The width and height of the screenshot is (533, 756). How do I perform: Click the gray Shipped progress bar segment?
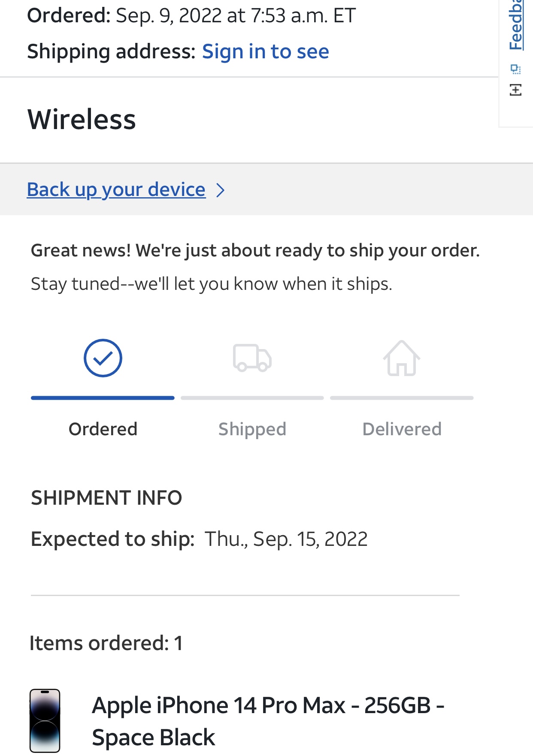click(252, 398)
